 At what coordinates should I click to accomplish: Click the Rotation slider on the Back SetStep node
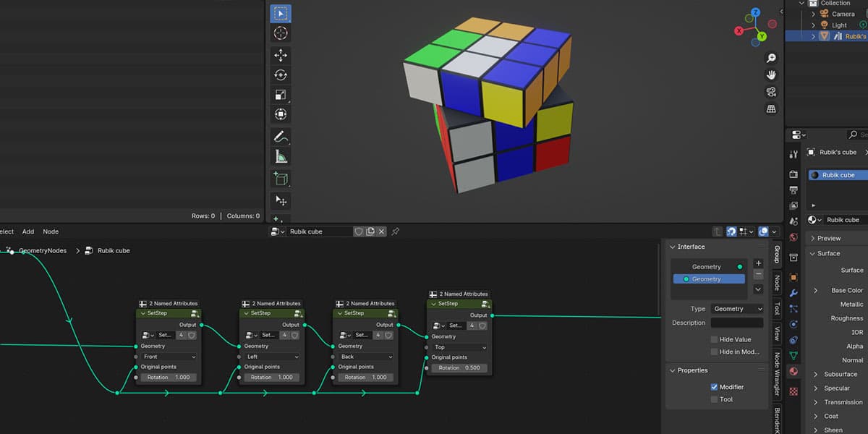[366, 377]
